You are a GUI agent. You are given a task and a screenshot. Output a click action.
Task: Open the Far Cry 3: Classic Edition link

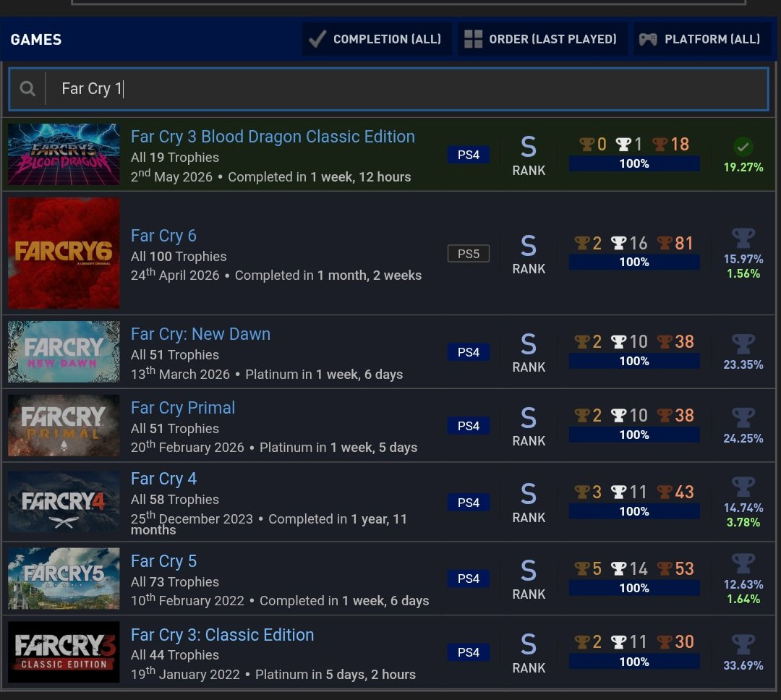pos(222,635)
